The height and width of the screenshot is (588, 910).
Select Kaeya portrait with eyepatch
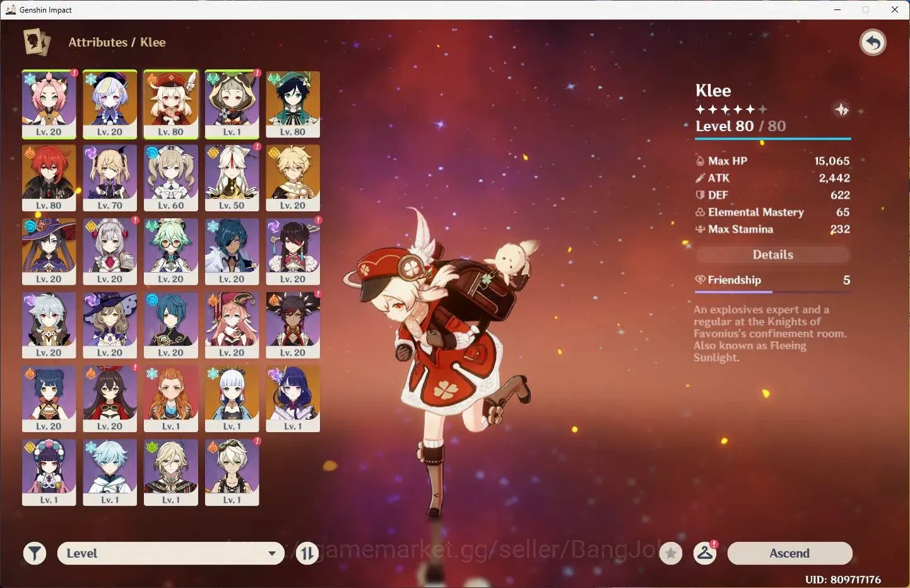[232, 252]
